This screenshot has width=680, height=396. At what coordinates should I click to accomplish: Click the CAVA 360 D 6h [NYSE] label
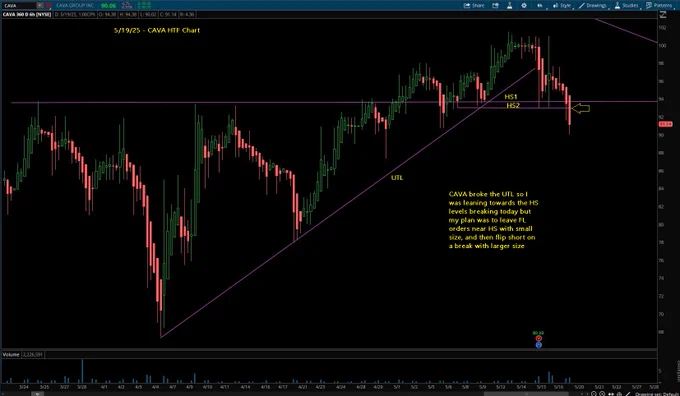click(27, 14)
